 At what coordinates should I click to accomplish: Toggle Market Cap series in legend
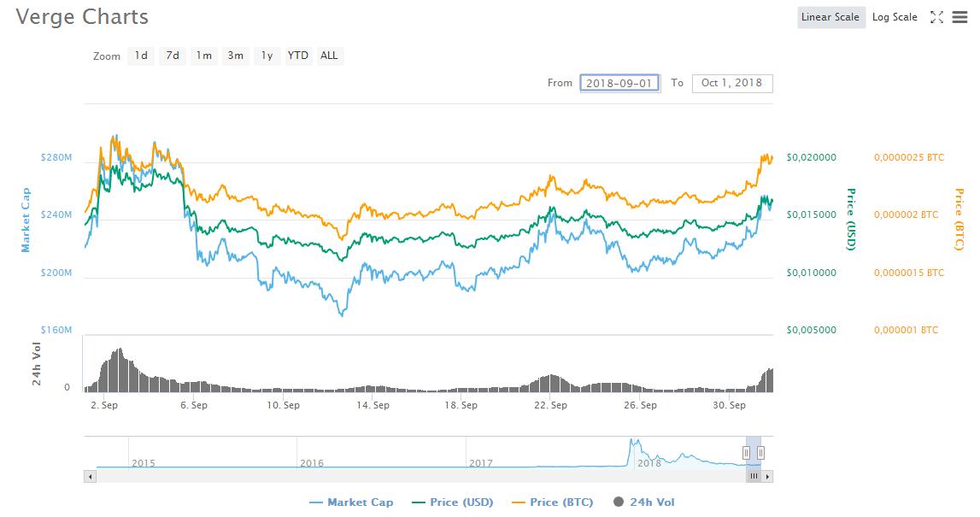coord(351,502)
